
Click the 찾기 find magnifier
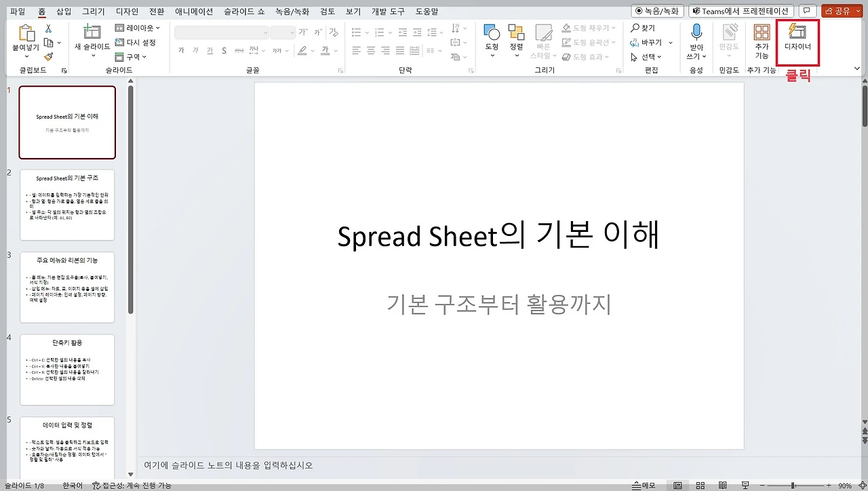[643, 28]
